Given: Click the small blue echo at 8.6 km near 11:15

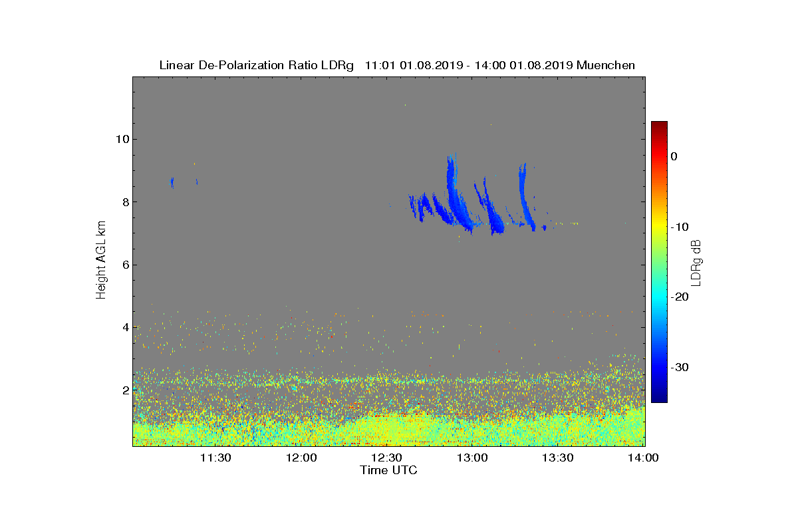Looking at the screenshot, I should pyautogui.click(x=172, y=182).
